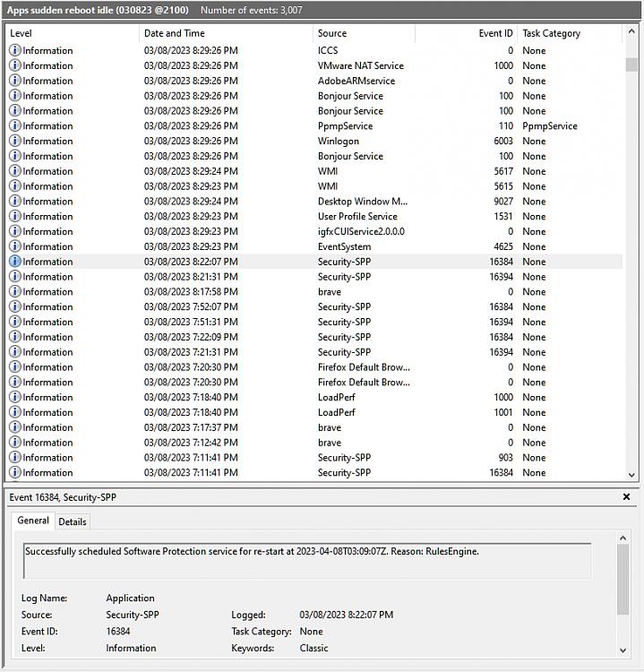The width and height of the screenshot is (644, 672).
Task: Click the info icon of the WMI 5617 row
Action: coord(15,170)
